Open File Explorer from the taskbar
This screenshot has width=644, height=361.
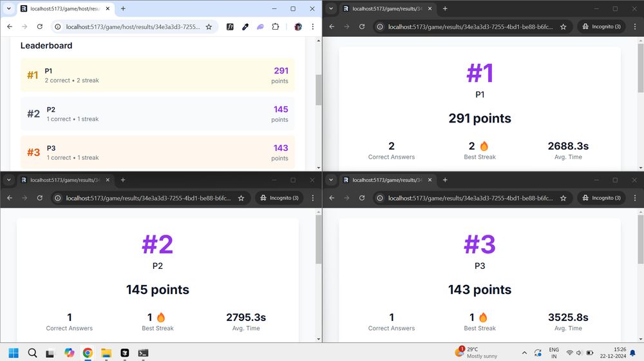coord(106,353)
